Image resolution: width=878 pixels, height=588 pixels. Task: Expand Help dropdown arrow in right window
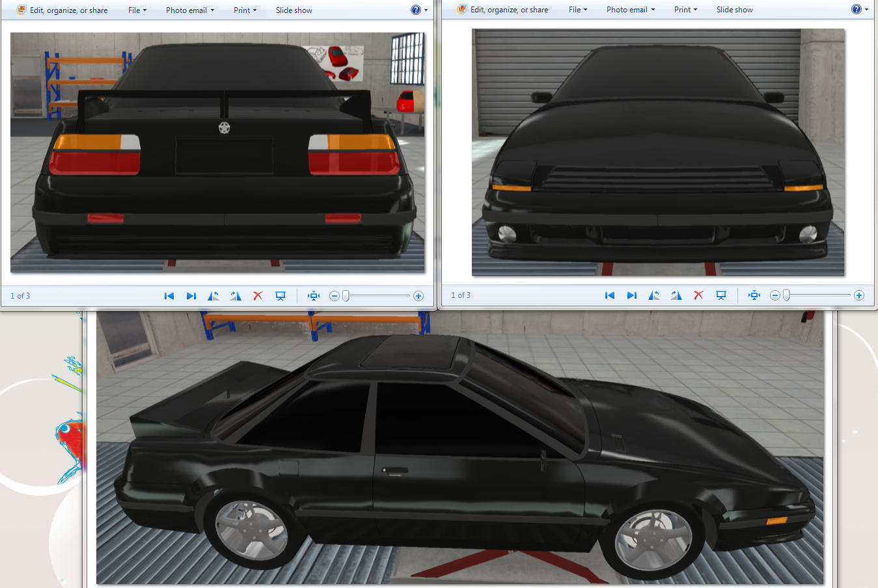click(x=867, y=10)
